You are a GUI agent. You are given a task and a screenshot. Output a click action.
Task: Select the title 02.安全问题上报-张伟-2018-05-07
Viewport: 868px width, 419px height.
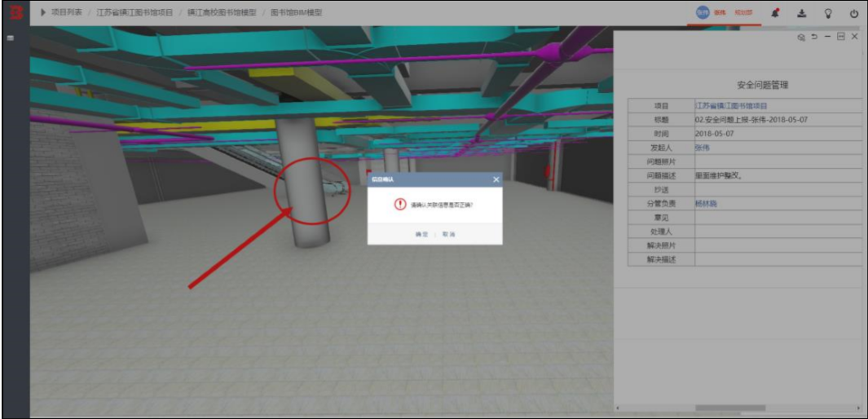click(753, 119)
